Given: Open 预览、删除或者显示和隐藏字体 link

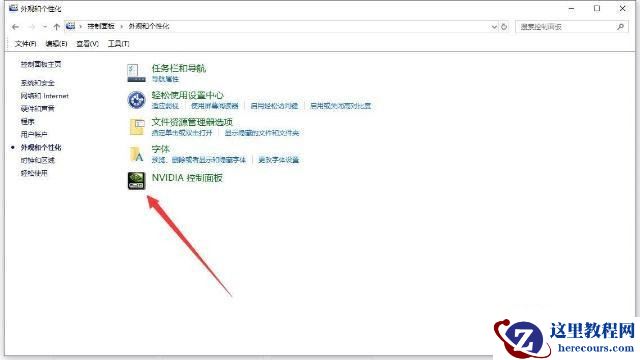Looking at the screenshot, I should click(199, 160).
